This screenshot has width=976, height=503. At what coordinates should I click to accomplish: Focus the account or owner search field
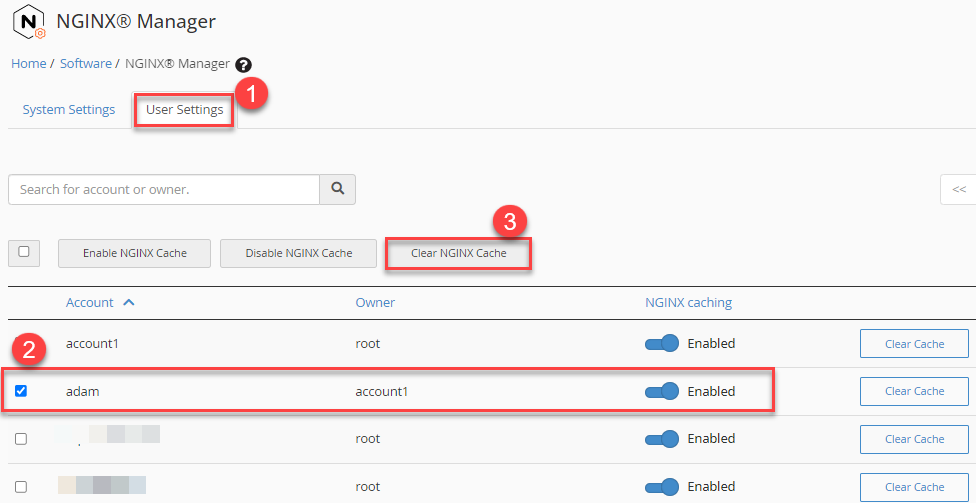tap(164, 189)
